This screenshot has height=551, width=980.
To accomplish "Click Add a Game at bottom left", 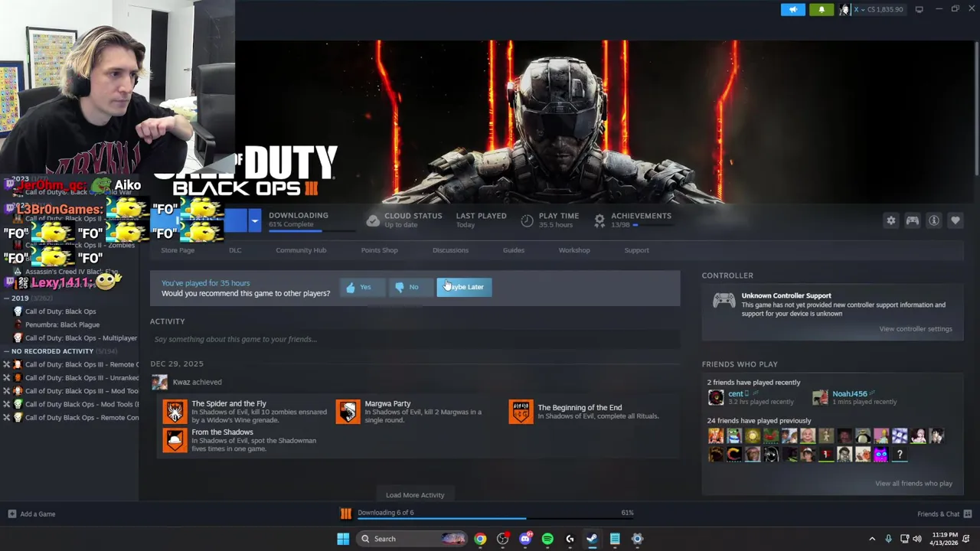I will (x=31, y=514).
